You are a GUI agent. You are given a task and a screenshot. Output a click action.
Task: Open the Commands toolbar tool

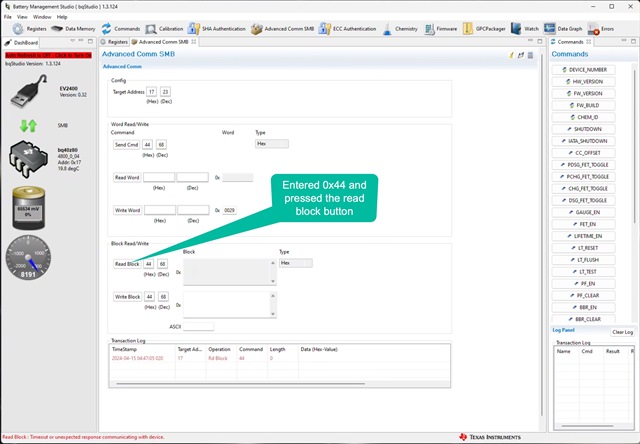[120, 29]
